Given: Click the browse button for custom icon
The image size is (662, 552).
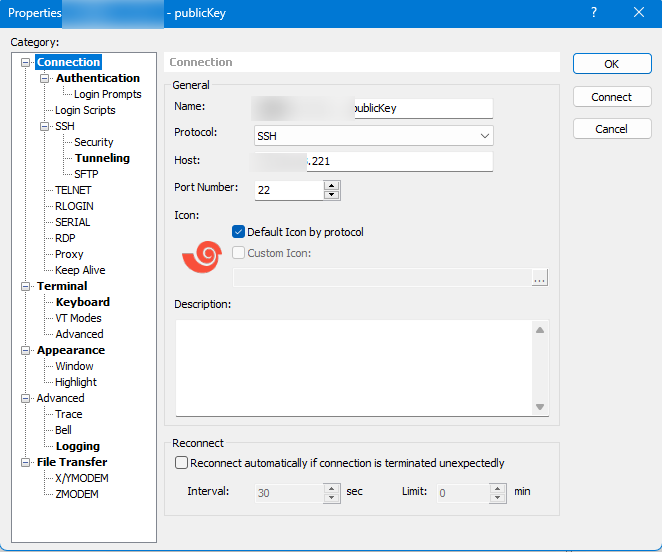Looking at the screenshot, I should [x=540, y=279].
